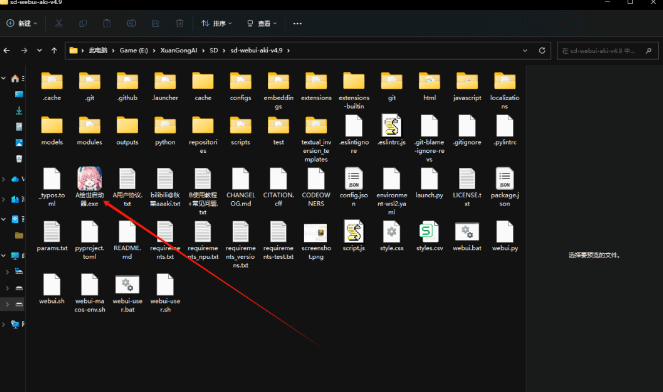Screen dimensions: 663x392
Task: Click the Paste toolbar icon
Action: tap(107, 23)
